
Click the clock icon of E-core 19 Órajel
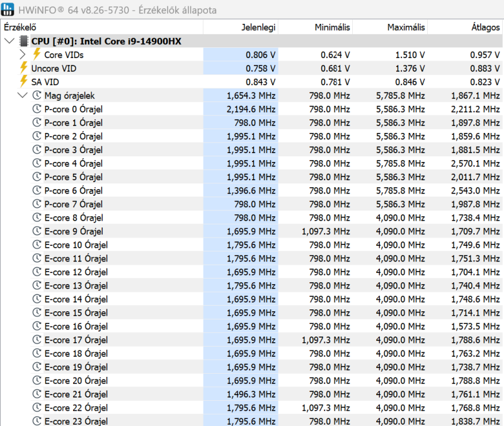(x=37, y=367)
